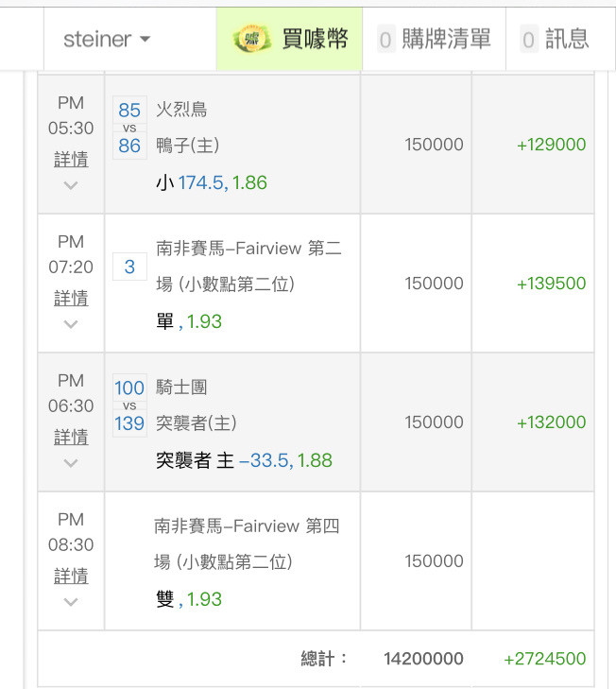Open the steiner user dropdown

tap(107, 40)
